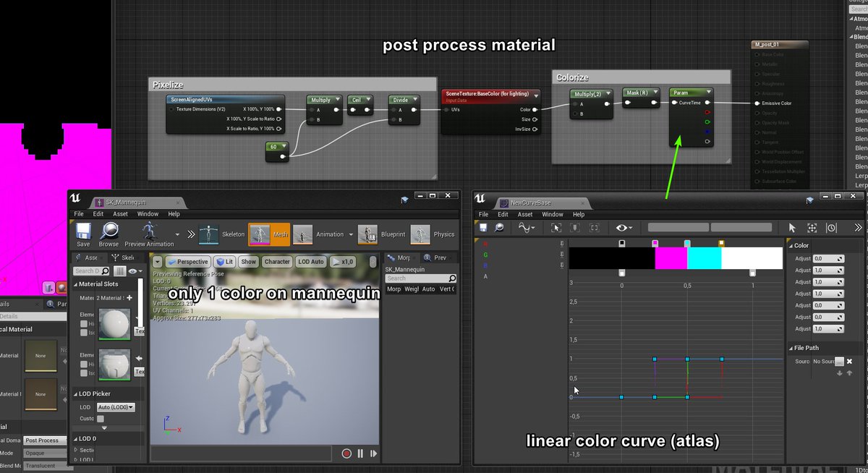Click the Lit view mode button
868x473 pixels.
(x=225, y=262)
